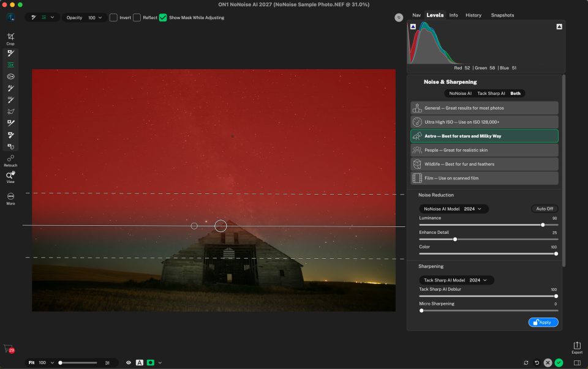
Task: Switch to the Info tab
Action: pos(453,15)
